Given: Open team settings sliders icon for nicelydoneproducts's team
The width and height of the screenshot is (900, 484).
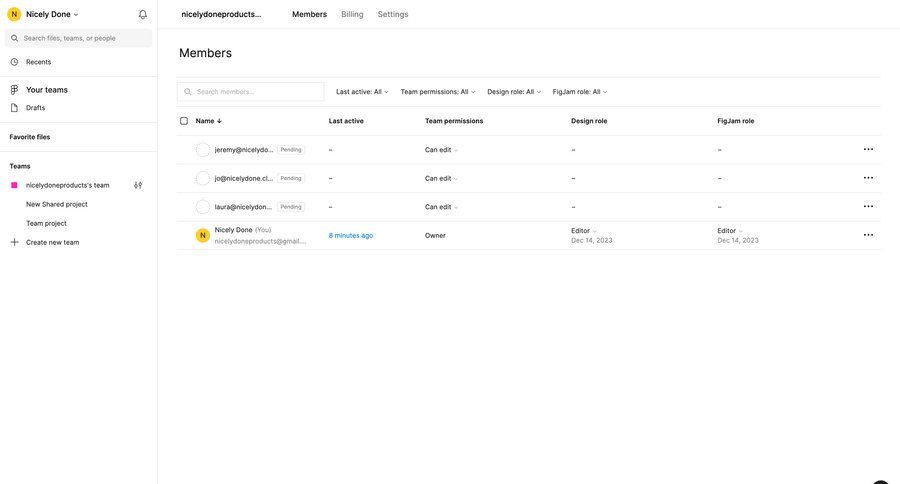Looking at the screenshot, I should coord(138,185).
